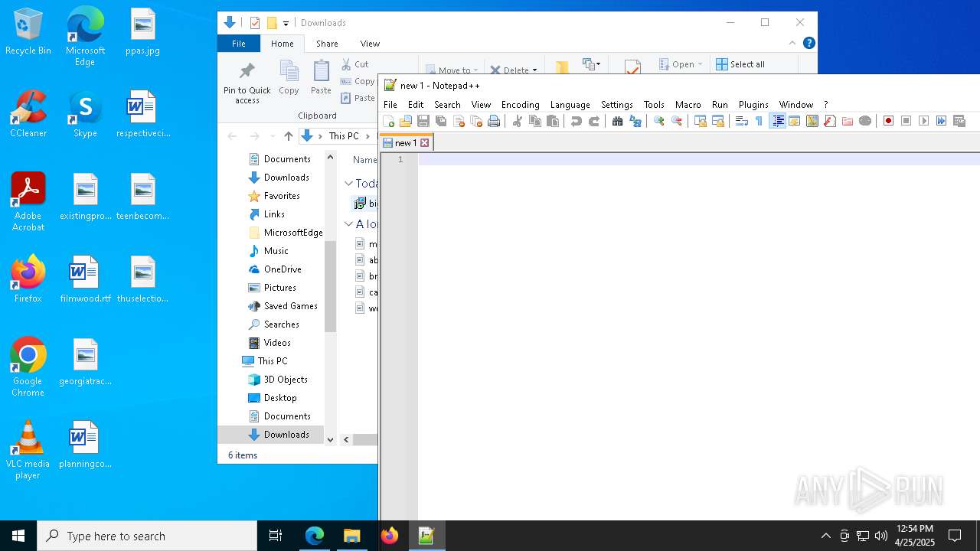Click the Save icon in Notepad++ toolbar

[x=423, y=121]
